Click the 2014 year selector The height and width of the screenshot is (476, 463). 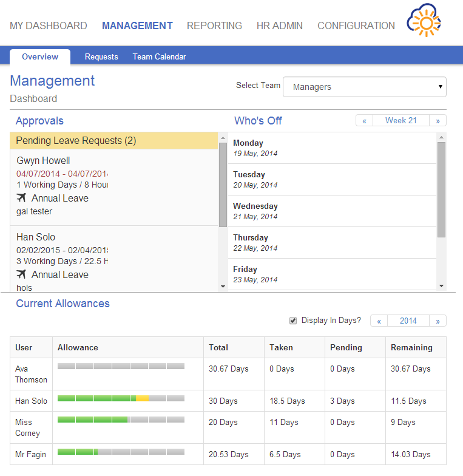pos(408,321)
